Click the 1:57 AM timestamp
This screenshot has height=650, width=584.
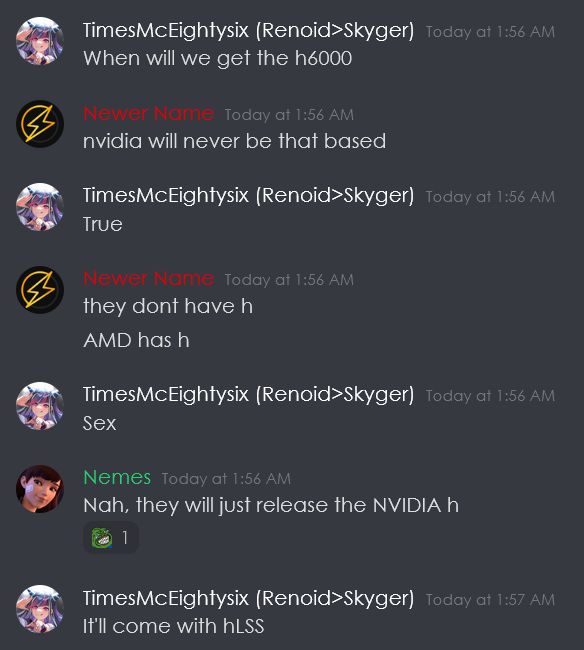pos(490,600)
